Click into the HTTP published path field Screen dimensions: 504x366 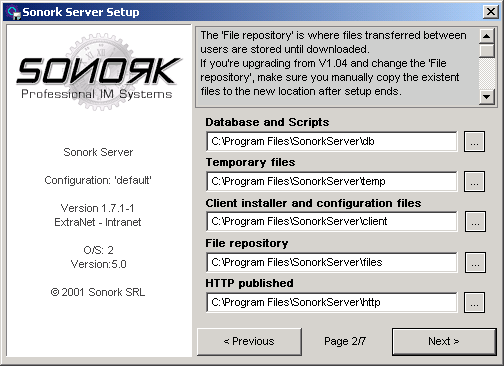click(x=332, y=303)
